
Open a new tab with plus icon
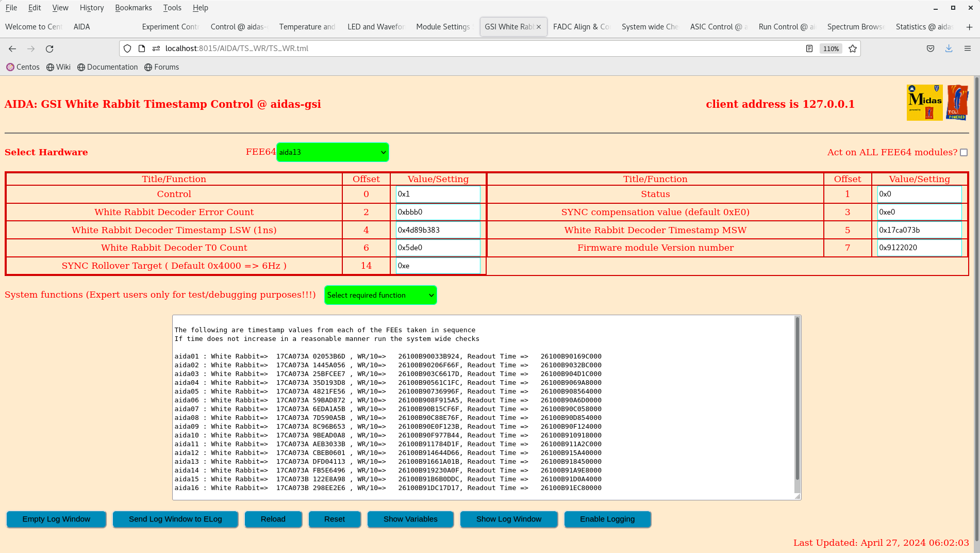tap(969, 27)
